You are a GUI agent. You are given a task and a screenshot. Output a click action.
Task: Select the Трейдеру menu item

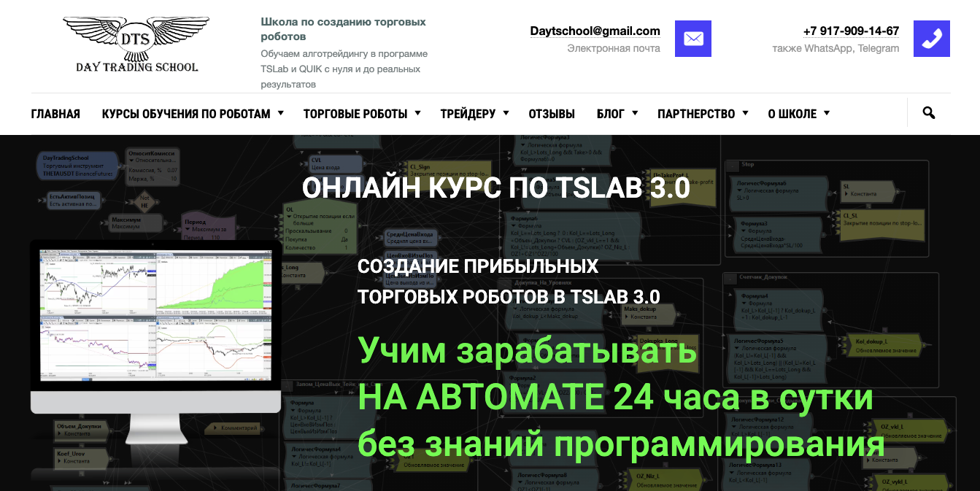click(468, 114)
